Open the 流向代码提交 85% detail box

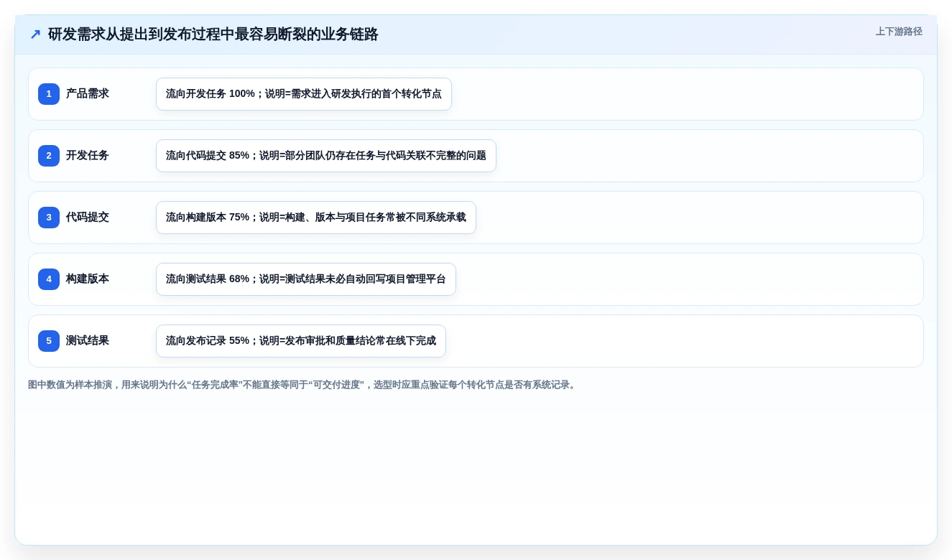coord(326,156)
